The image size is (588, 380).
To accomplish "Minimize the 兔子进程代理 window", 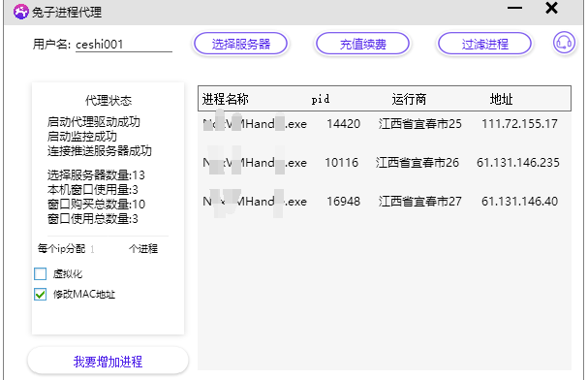I will [x=515, y=8].
